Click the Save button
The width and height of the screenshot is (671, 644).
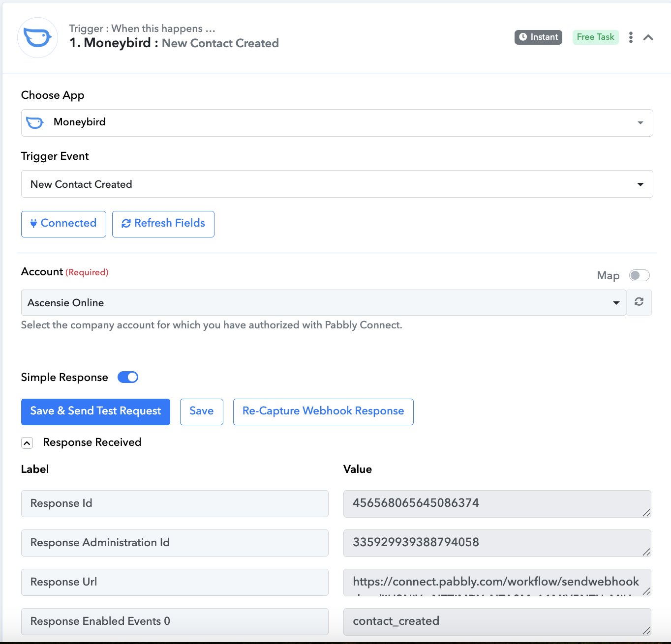[202, 411]
